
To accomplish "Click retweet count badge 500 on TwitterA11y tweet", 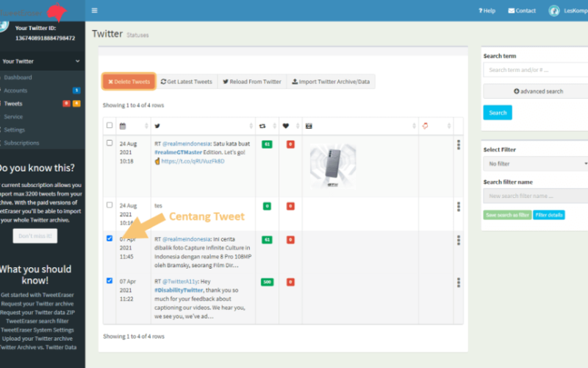I will point(267,282).
